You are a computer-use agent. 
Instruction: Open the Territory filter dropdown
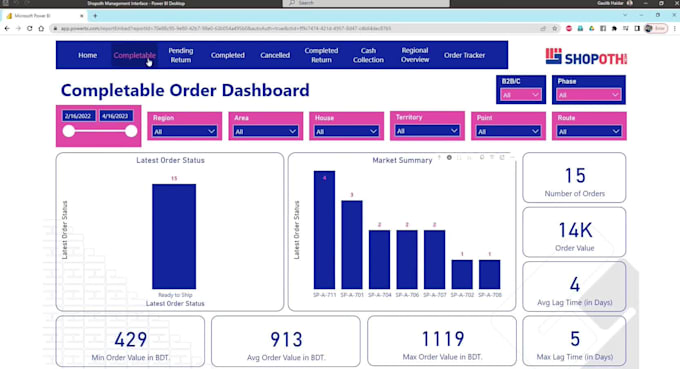click(427, 131)
